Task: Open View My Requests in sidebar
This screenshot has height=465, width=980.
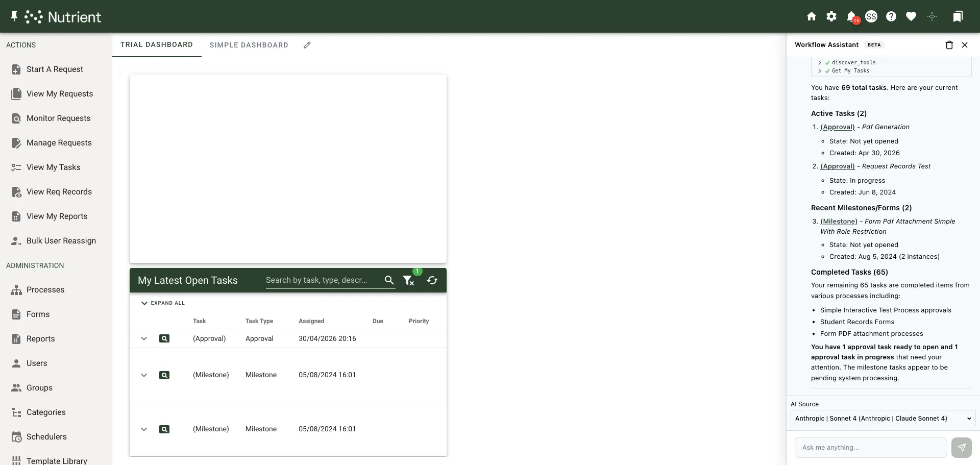Action: click(56, 94)
